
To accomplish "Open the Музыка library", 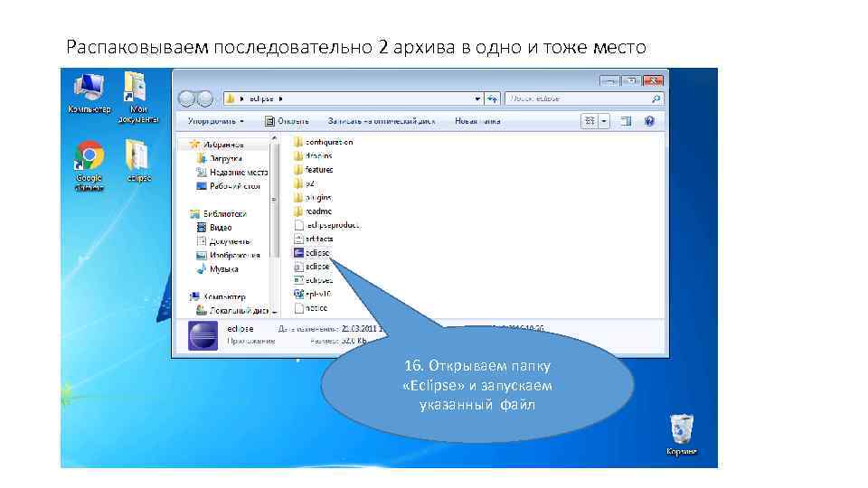I will pyautogui.click(x=218, y=269).
